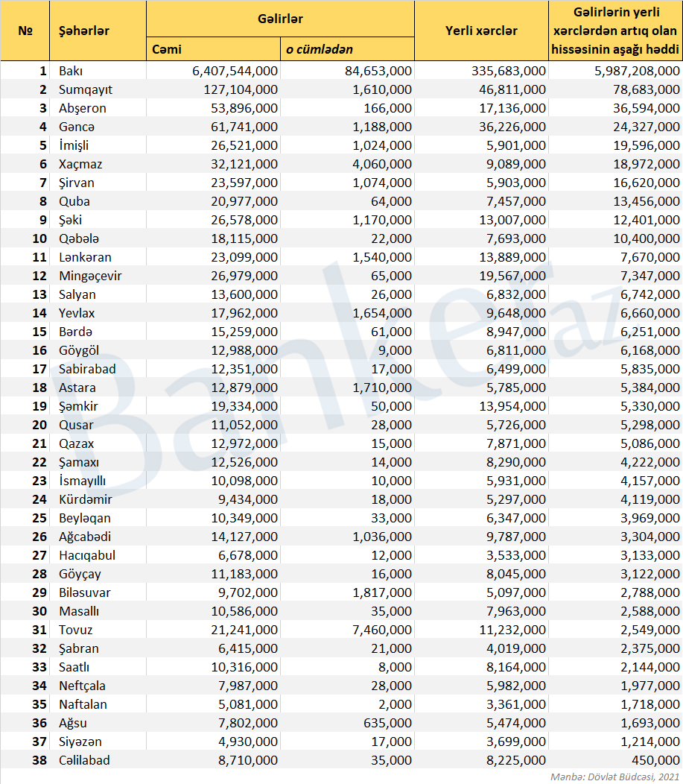Screen dimensions: 683x784
Task: Click the Şəki city cell
Action: (x=98, y=220)
